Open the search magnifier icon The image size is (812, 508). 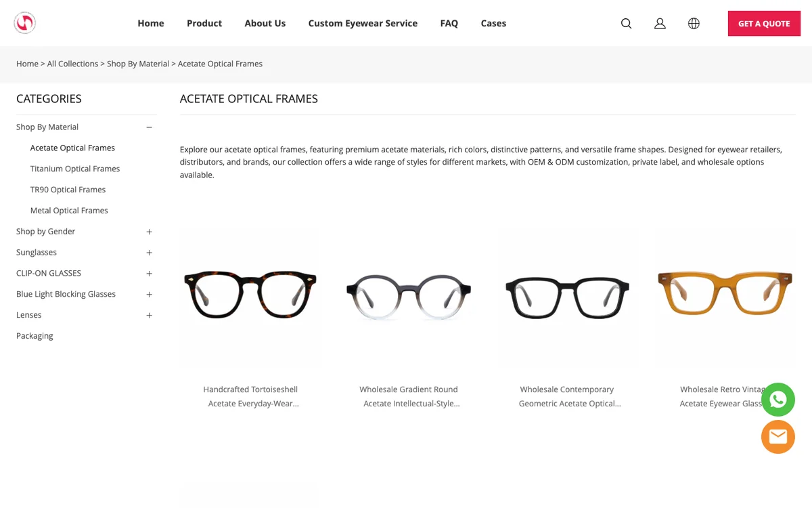(x=626, y=24)
